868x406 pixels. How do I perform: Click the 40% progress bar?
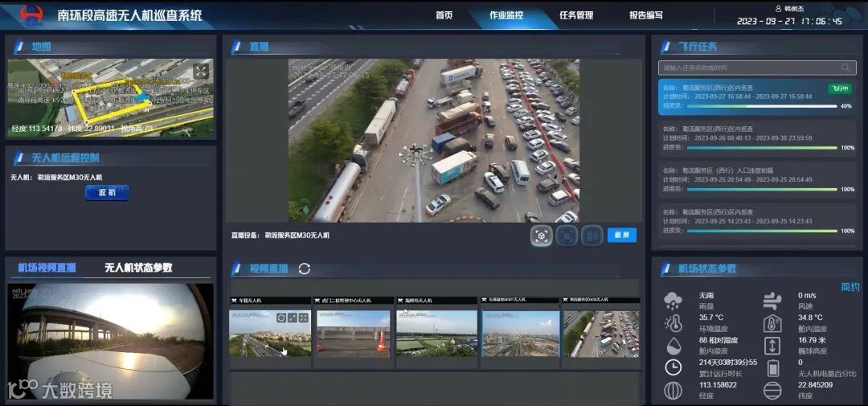(762, 106)
